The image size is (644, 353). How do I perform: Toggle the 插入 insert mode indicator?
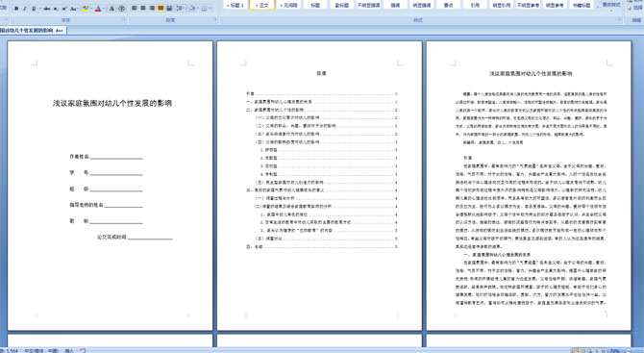pyautogui.click(x=69, y=350)
